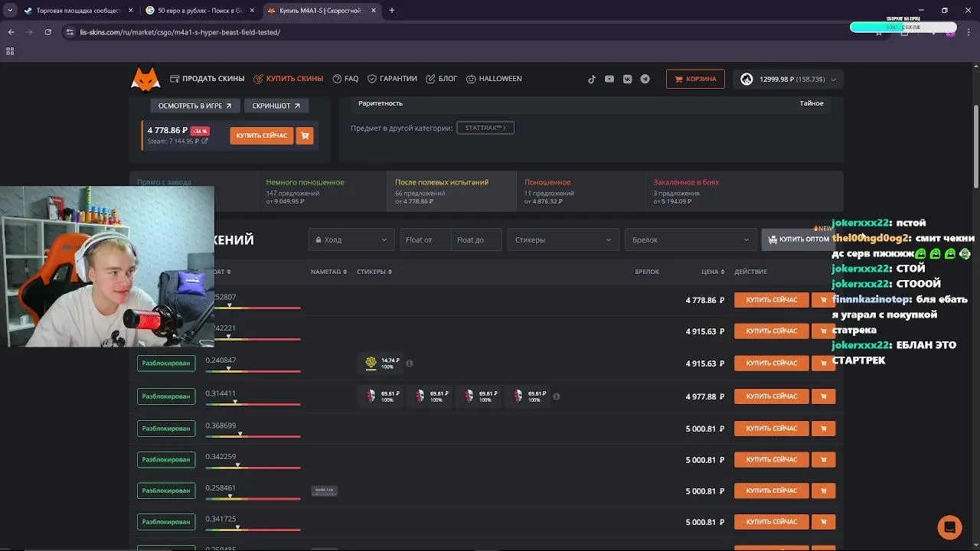Open the StatTrak category link
The width and height of the screenshot is (980, 551).
coord(485,128)
